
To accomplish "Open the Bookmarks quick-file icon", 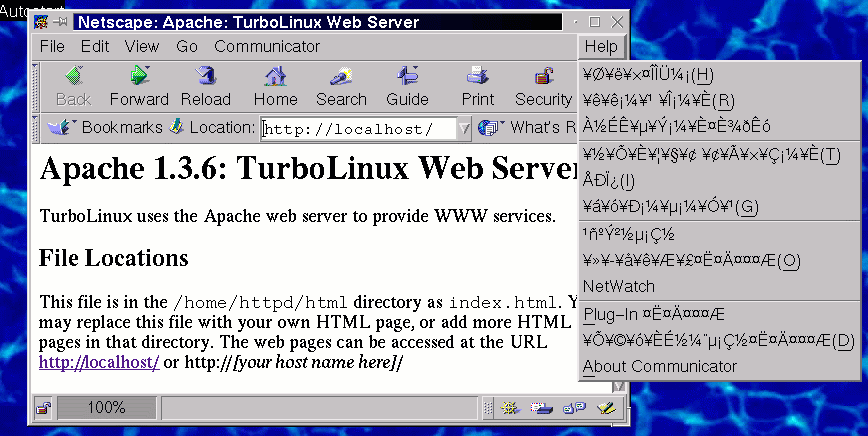I will click(x=61, y=128).
